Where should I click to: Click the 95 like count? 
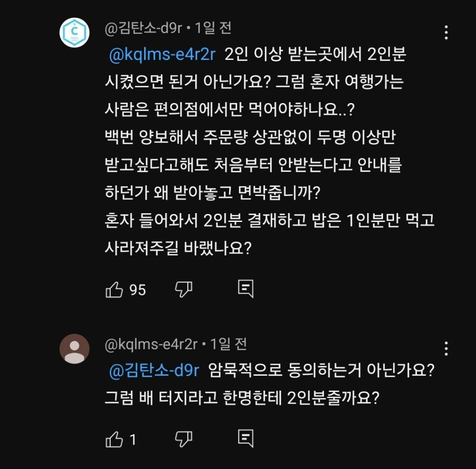pyautogui.click(x=138, y=290)
